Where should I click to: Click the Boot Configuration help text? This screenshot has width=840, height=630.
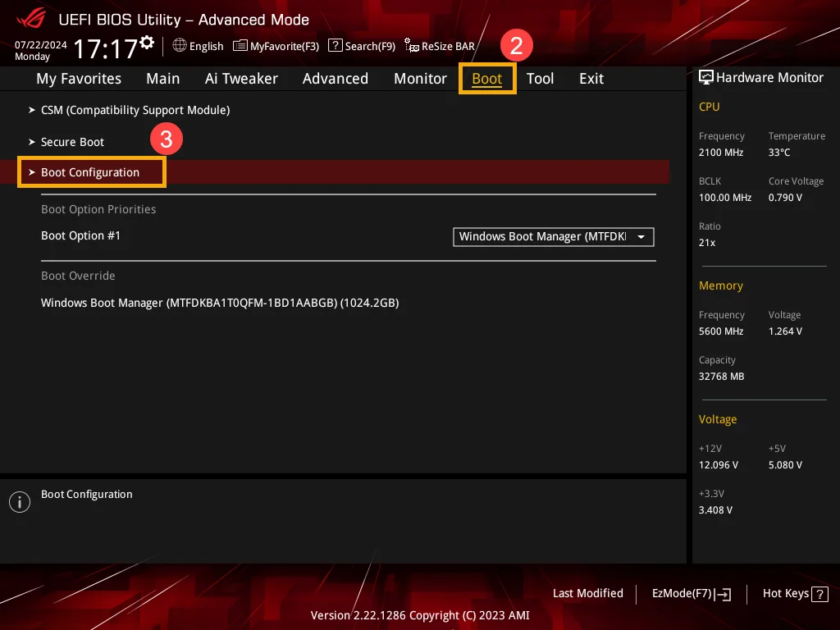click(x=87, y=495)
